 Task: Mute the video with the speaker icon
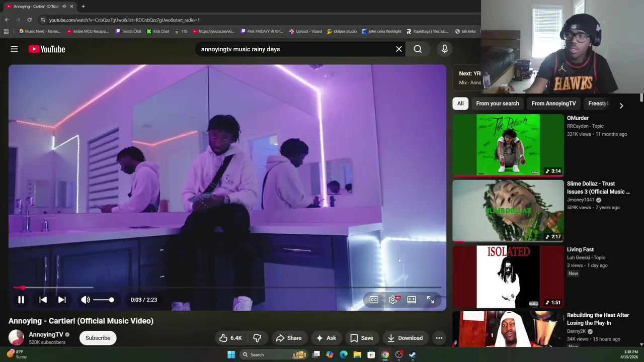tap(86, 300)
